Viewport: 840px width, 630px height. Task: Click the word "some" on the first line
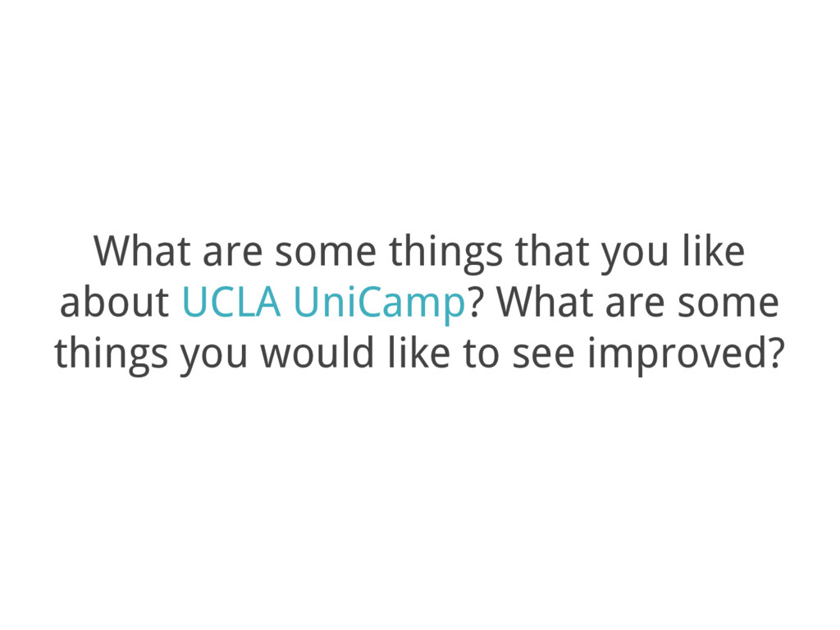click(x=326, y=253)
